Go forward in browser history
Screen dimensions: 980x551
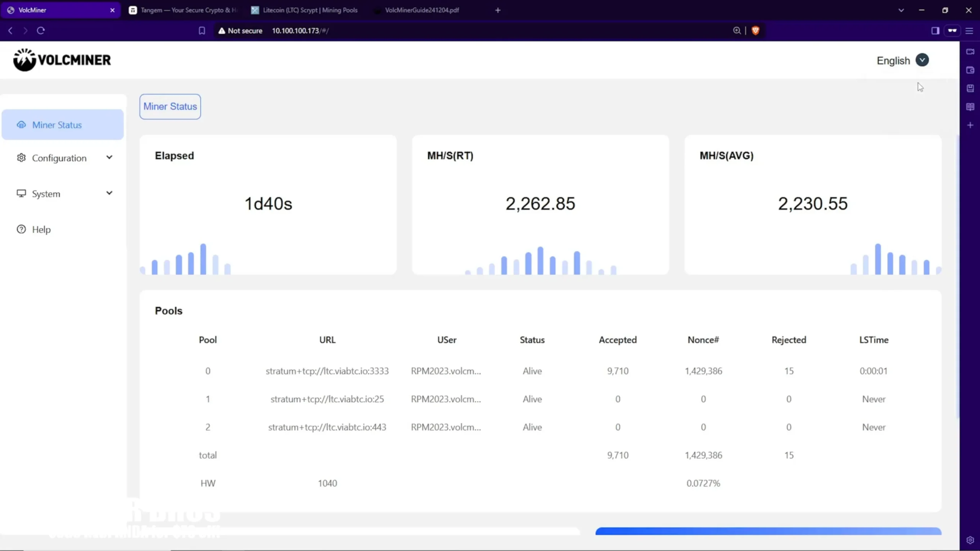point(25,31)
